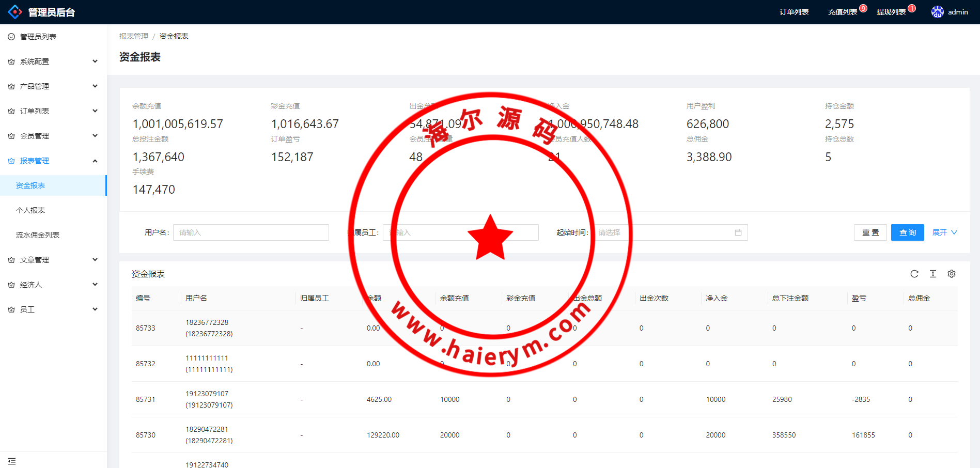Open table column settings gear icon
The image size is (980, 468).
coord(951,274)
